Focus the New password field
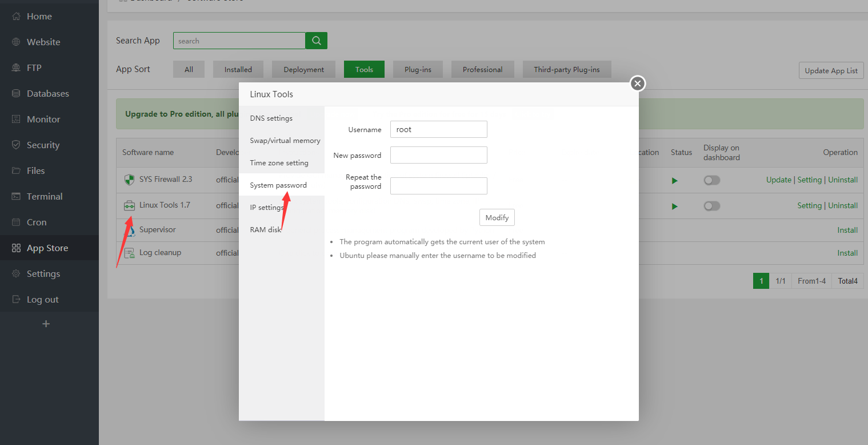Screen dimensions: 868x445 [438, 155]
